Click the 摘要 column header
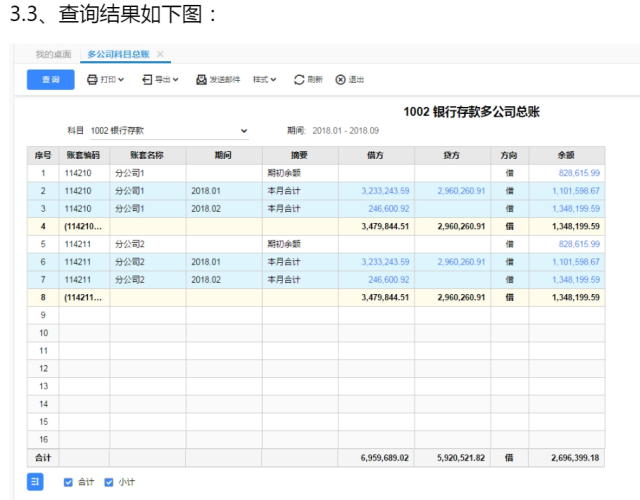The height and width of the screenshot is (500, 640). tap(299, 155)
